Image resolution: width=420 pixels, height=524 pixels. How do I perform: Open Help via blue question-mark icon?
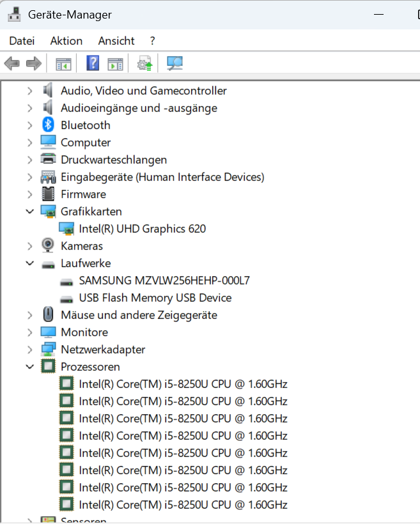93,63
